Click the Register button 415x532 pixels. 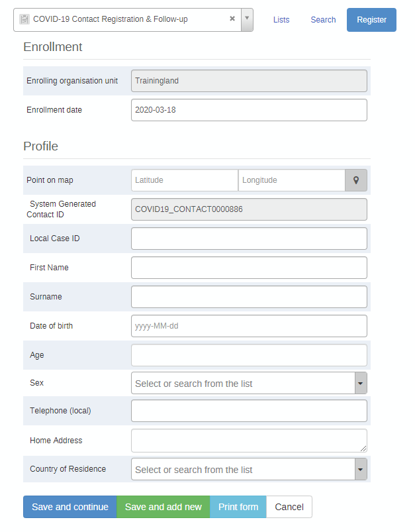click(x=371, y=20)
